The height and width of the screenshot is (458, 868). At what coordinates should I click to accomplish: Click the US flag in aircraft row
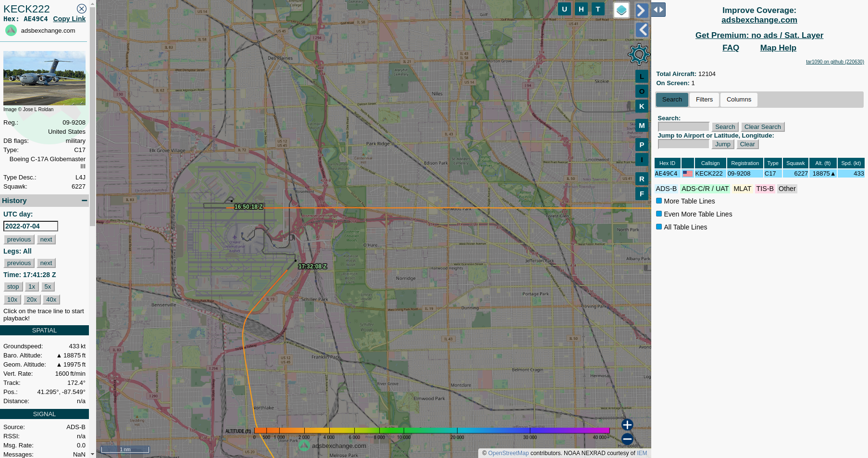click(688, 174)
